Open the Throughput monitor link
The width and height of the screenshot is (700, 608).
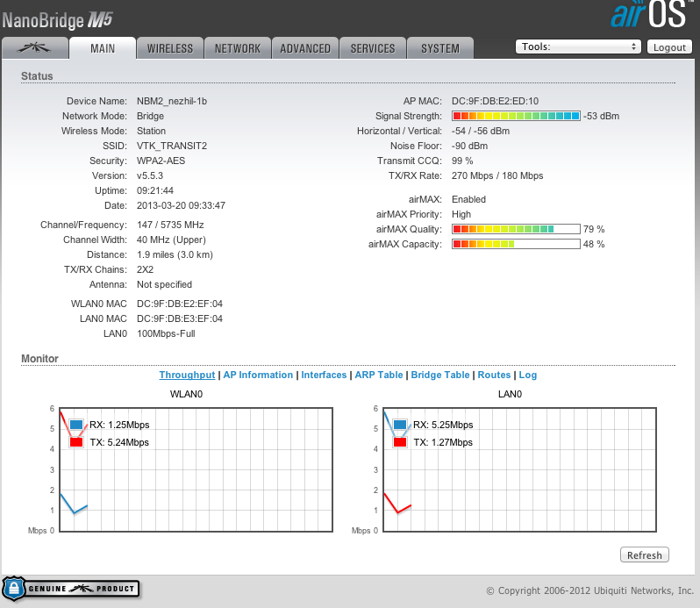pyautogui.click(x=187, y=375)
